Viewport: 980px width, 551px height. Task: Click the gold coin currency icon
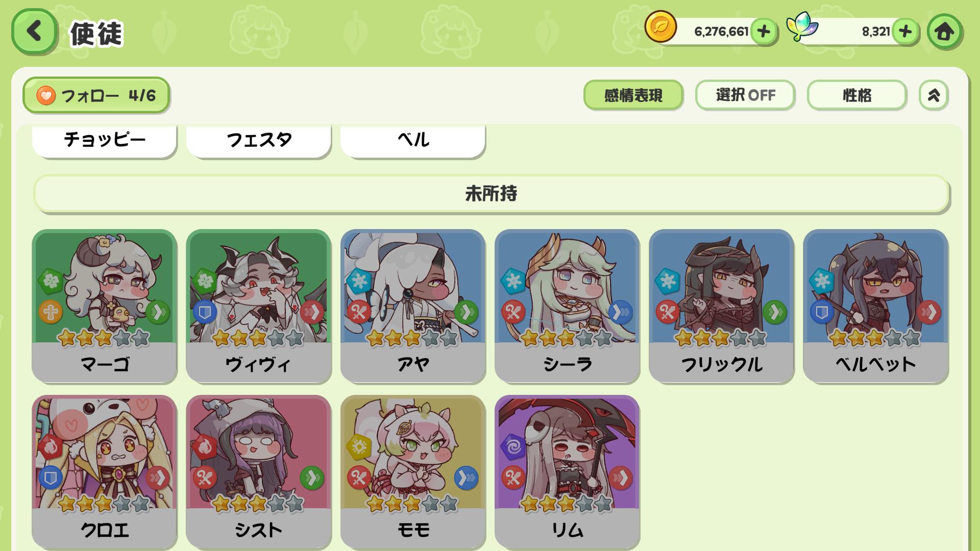(660, 27)
